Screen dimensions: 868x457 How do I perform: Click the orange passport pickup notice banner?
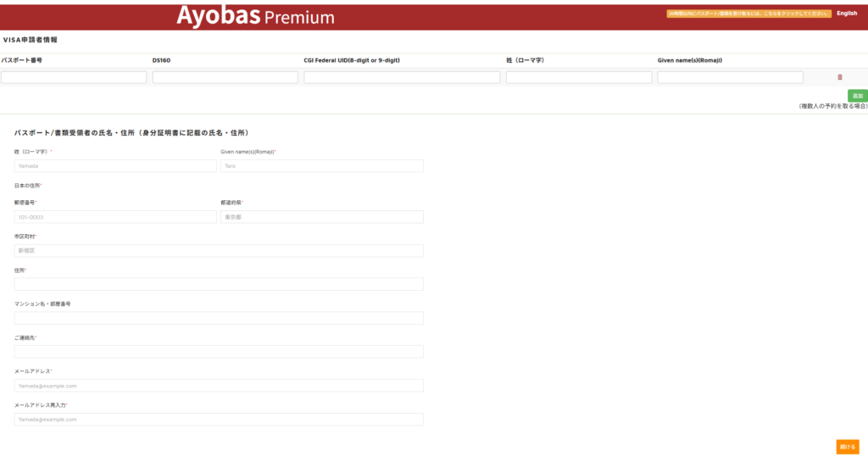[748, 14]
